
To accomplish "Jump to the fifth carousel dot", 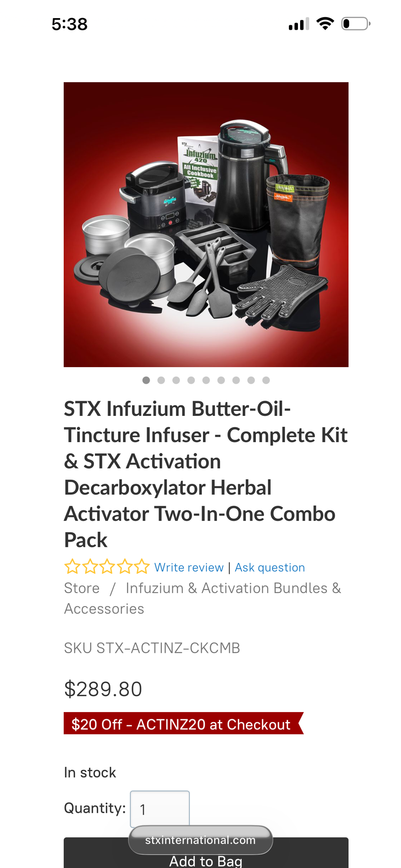I will (x=206, y=380).
